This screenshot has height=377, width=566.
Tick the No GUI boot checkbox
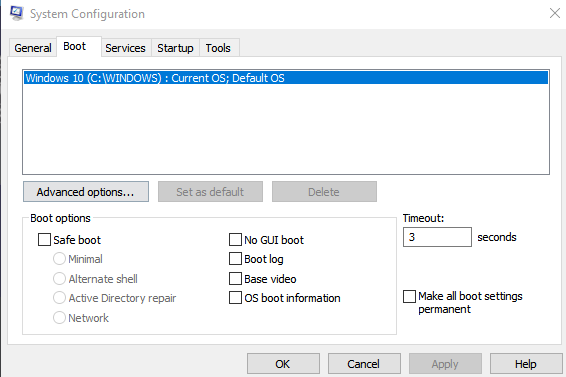click(235, 240)
